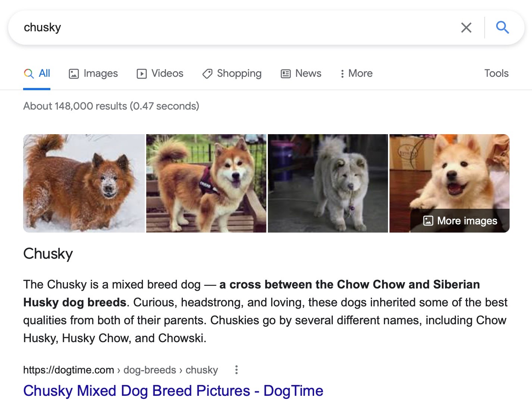Switch to the News search tab

pyautogui.click(x=308, y=73)
